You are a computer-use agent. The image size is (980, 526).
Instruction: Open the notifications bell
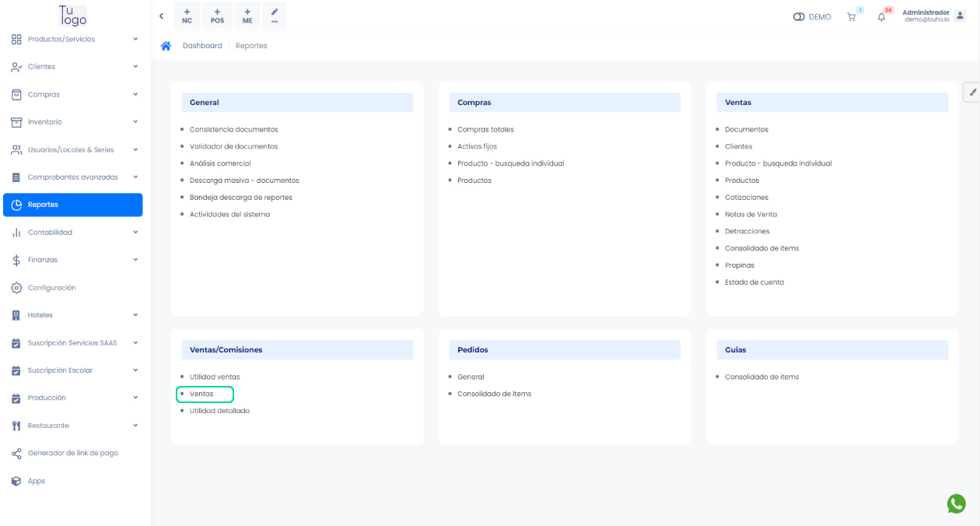point(881,16)
